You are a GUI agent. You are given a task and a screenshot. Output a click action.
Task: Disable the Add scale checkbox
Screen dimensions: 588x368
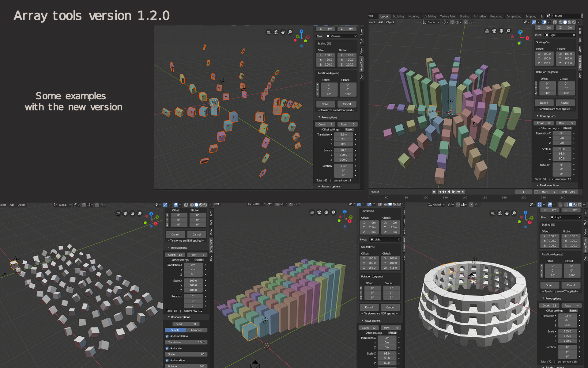tap(167, 348)
